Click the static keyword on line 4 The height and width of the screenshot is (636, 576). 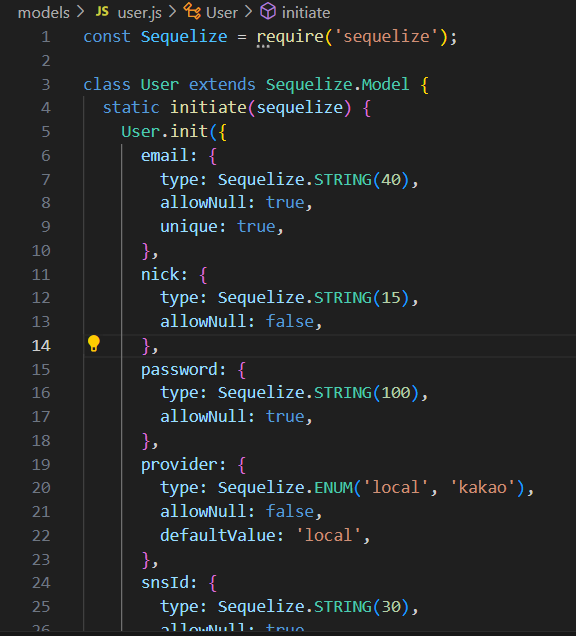point(131,107)
